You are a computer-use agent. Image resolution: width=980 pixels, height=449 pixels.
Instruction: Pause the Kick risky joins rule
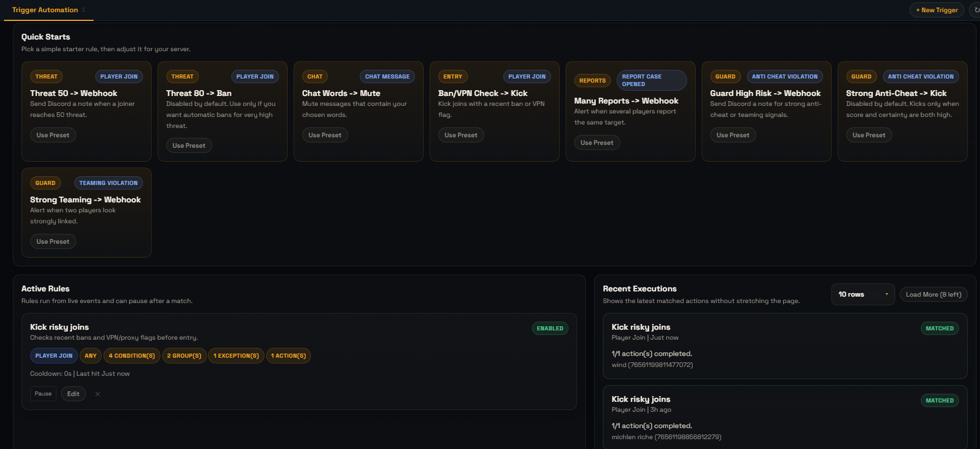(x=43, y=394)
